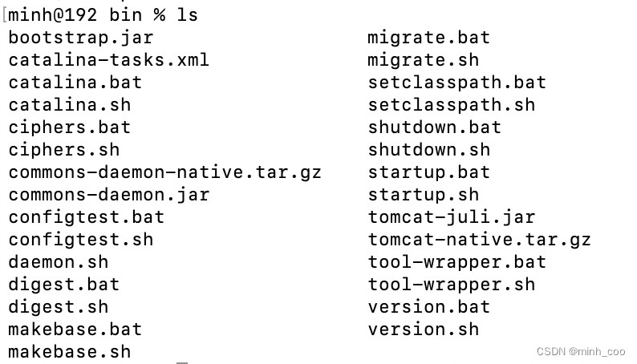
Task: Select daemon.sh in the listing
Action: (x=59, y=262)
